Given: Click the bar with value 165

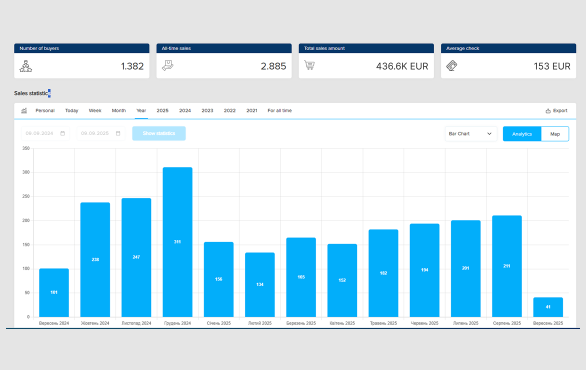Looking at the screenshot, I should pos(301,277).
